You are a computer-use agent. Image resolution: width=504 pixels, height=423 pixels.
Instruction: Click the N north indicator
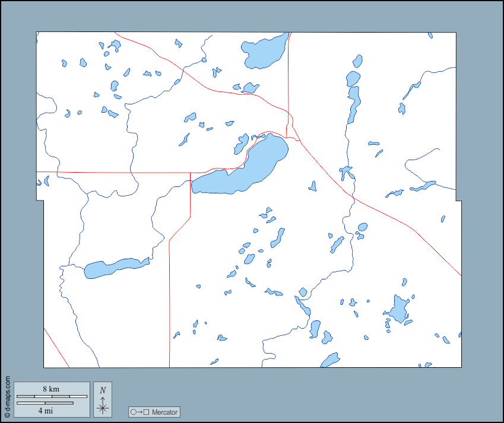coord(102,391)
